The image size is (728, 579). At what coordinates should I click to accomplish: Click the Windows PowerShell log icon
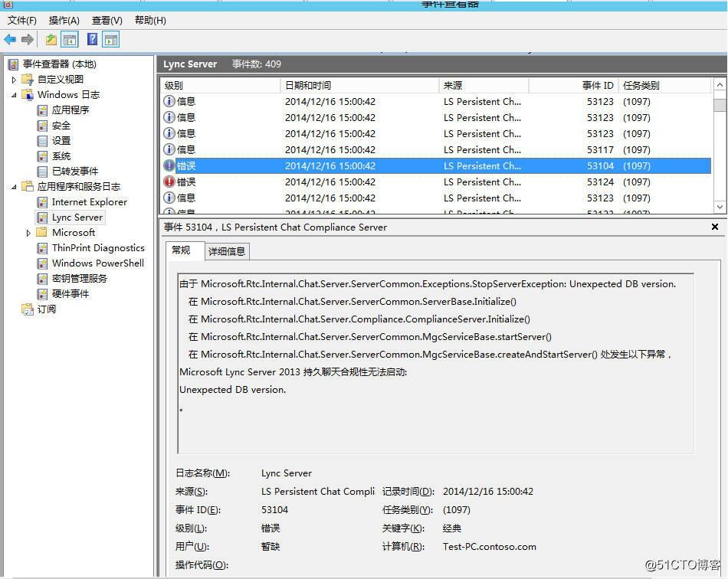point(42,263)
